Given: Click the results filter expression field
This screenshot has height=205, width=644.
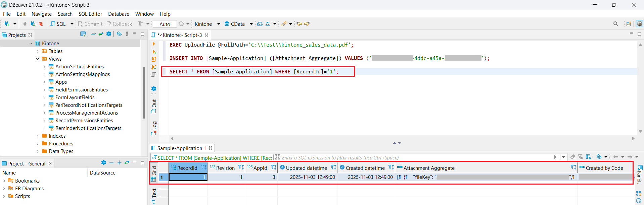Looking at the screenshot, I should tap(416, 157).
